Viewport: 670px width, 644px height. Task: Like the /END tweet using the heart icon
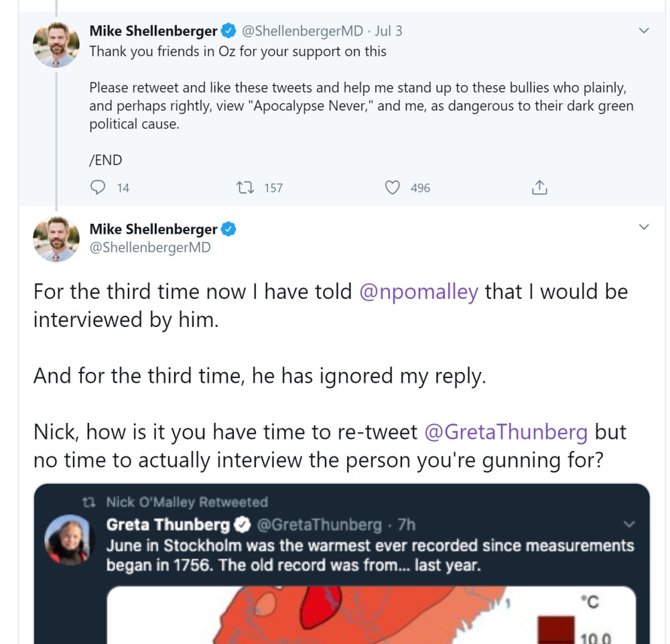coord(392,188)
